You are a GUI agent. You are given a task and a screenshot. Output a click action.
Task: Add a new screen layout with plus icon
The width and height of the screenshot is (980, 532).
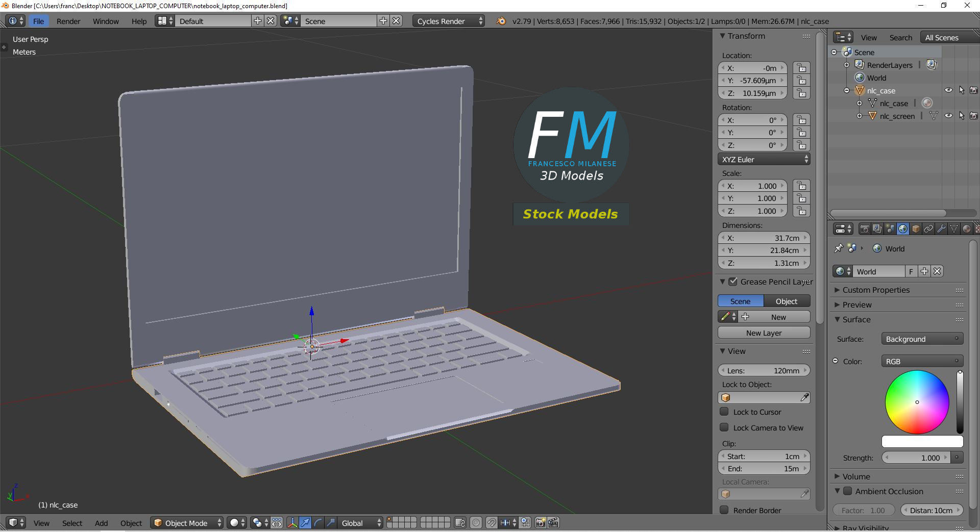pyautogui.click(x=258, y=21)
